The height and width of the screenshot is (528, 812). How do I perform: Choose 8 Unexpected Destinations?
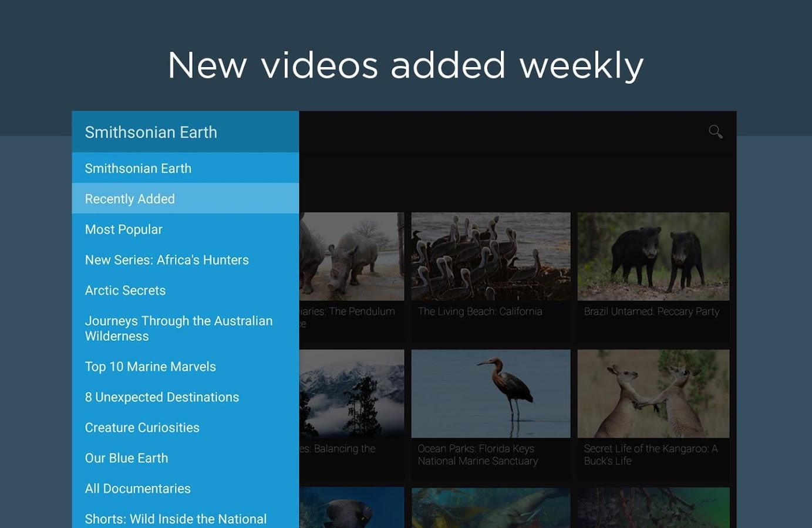(161, 397)
